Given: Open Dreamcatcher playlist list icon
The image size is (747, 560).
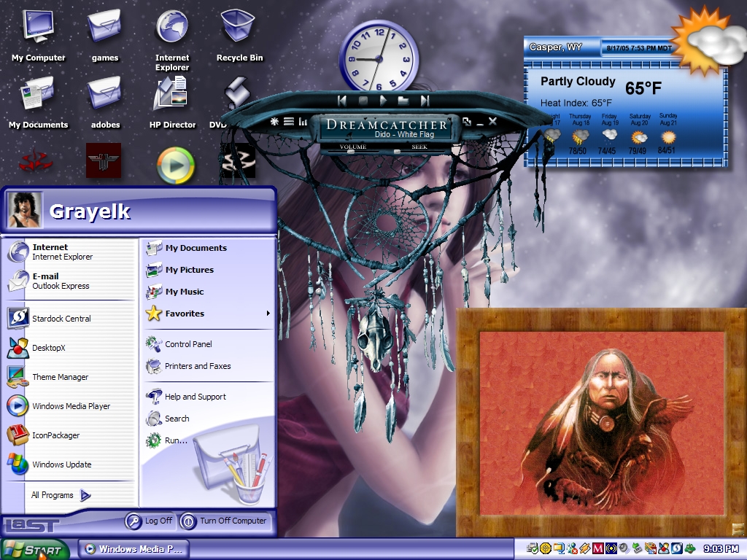Looking at the screenshot, I should point(289,122).
